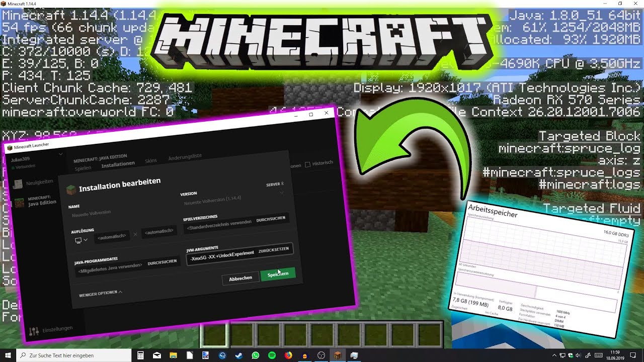Click the resolution height automatisch field
The width and height of the screenshot is (644, 362).
click(159, 231)
